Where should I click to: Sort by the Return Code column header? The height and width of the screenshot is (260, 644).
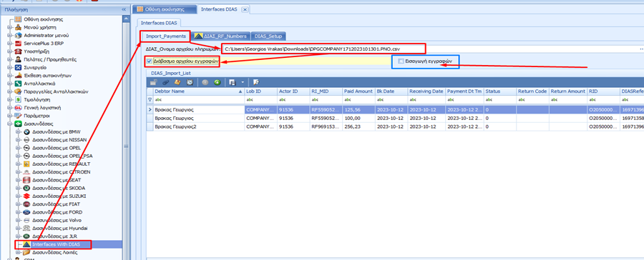(532, 91)
